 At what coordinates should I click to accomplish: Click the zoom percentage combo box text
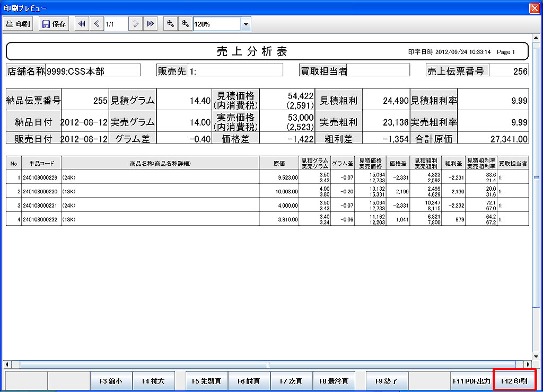pyautogui.click(x=216, y=24)
